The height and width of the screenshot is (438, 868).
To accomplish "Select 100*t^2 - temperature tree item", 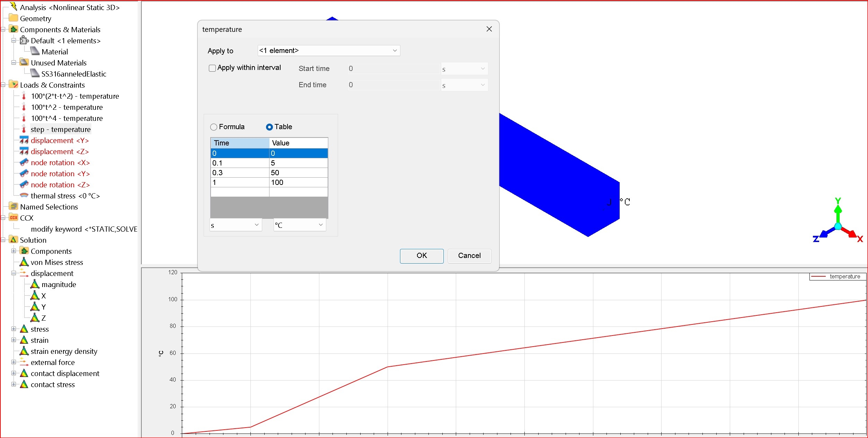I will tap(67, 107).
